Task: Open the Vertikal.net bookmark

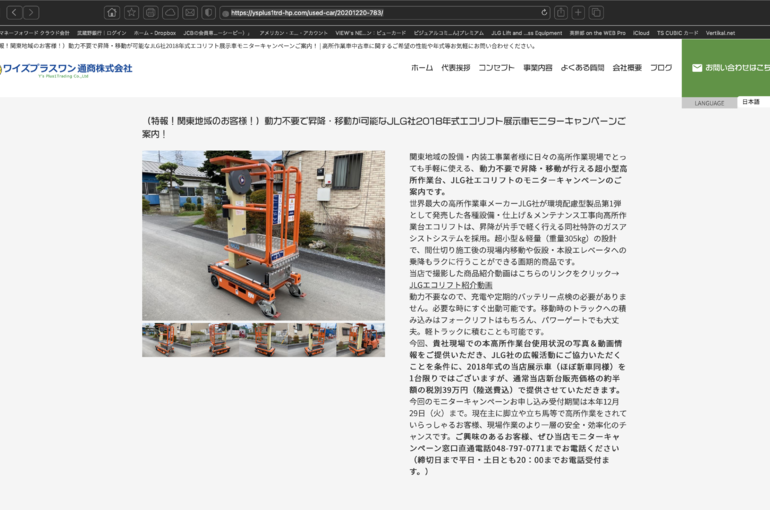Action: click(720, 33)
